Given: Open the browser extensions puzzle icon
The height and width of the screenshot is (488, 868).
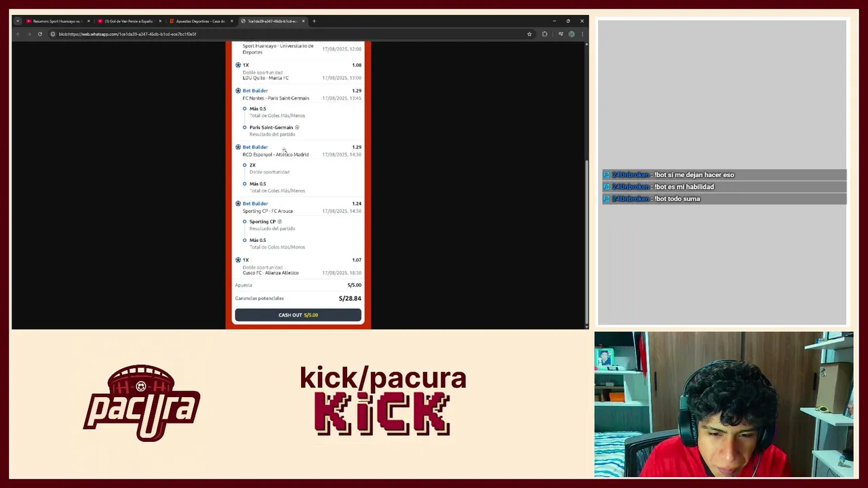Looking at the screenshot, I should (545, 34).
